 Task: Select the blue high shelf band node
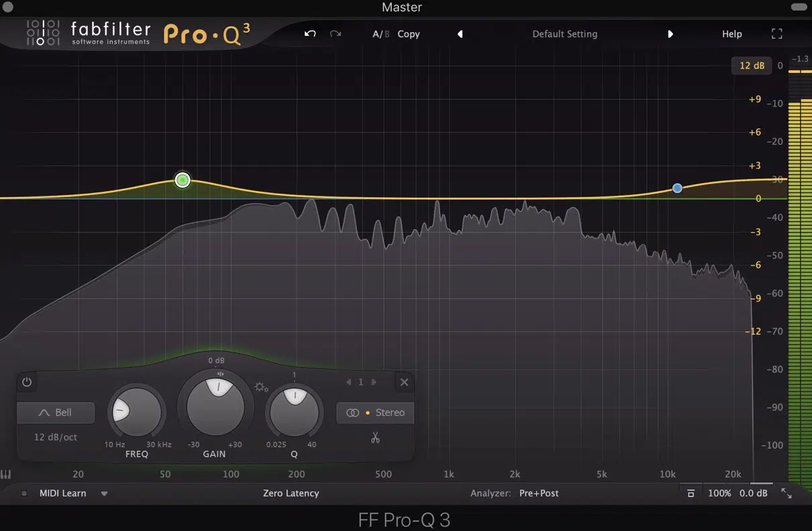coord(677,188)
